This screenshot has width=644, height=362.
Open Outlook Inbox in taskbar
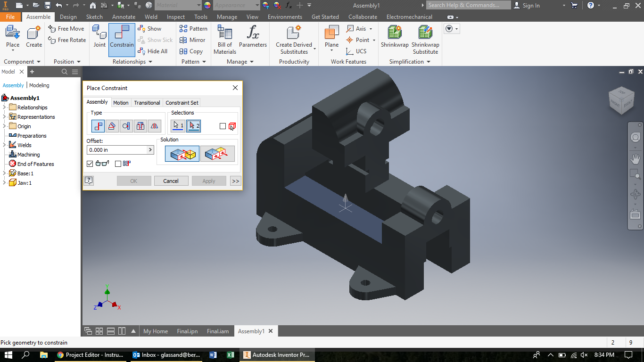(166, 355)
